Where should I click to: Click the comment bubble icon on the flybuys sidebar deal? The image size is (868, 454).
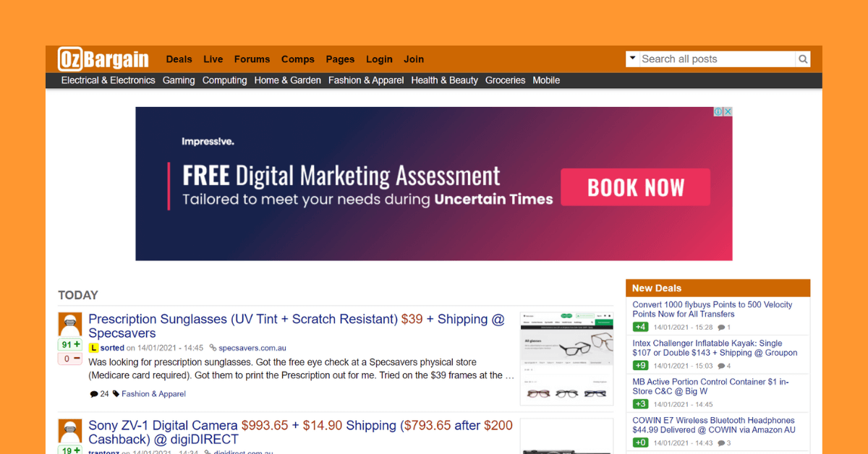pos(723,327)
